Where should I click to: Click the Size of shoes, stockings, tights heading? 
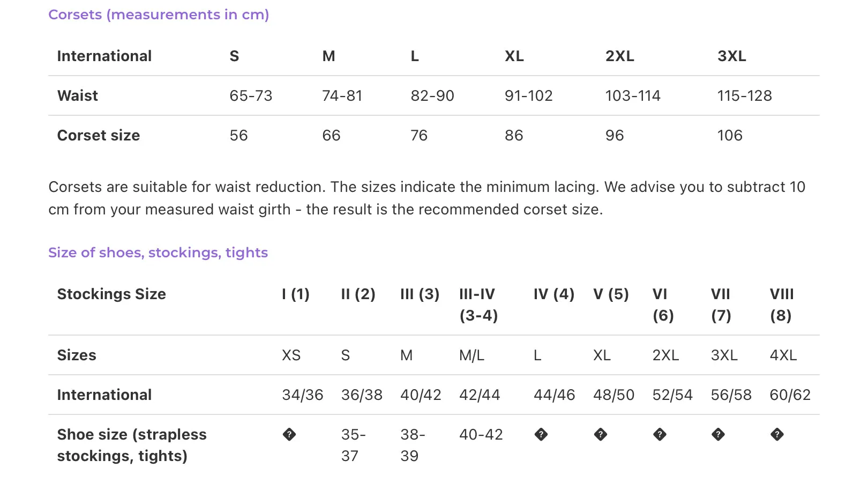pyautogui.click(x=158, y=253)
